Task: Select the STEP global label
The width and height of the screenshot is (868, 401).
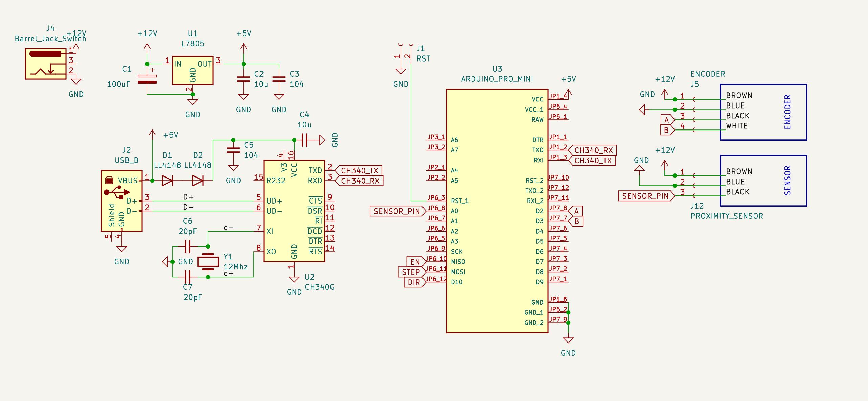Action: click(x=411, y=272)
